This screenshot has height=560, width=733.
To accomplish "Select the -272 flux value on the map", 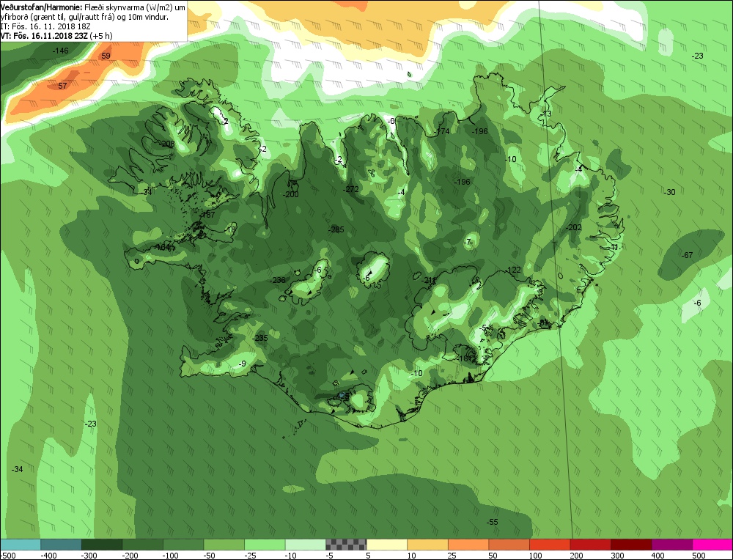I will [350, 189].
